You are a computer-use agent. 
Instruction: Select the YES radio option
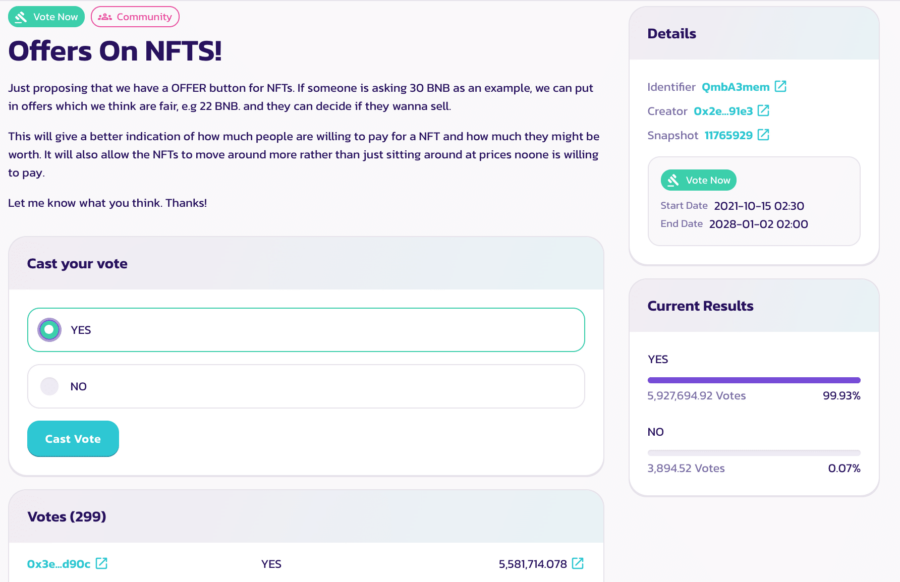49,330
